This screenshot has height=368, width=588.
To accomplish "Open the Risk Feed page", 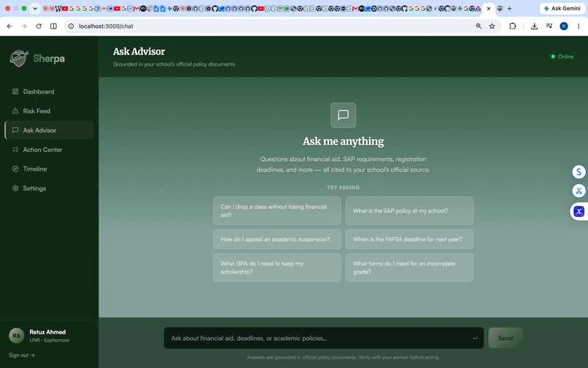I will click(49, 111).
